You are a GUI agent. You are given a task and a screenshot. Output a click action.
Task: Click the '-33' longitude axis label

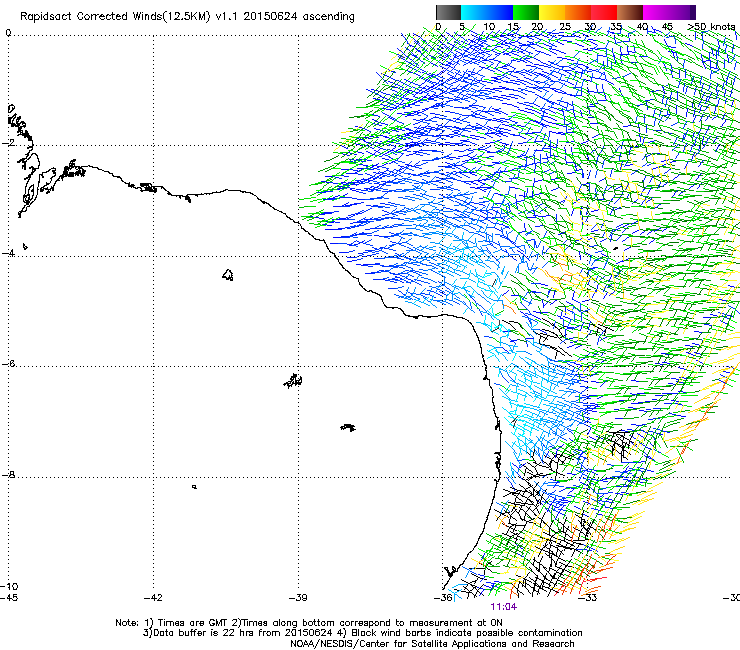point(588,598)
